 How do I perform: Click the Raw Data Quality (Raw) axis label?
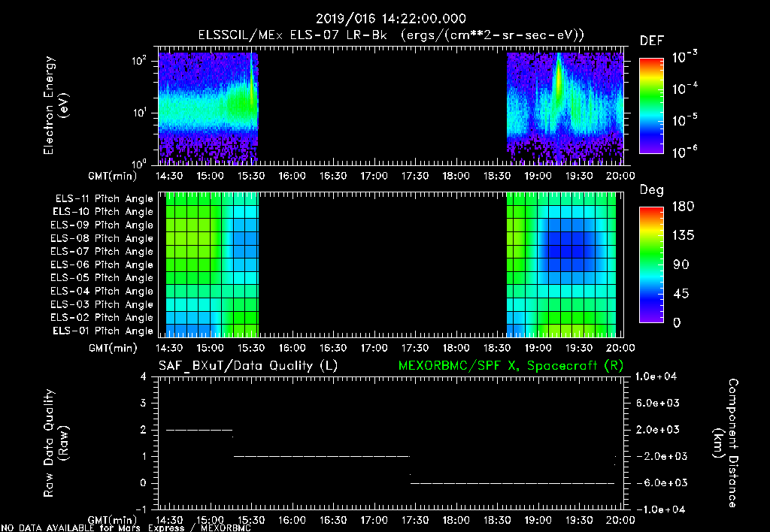click(56, 443)
